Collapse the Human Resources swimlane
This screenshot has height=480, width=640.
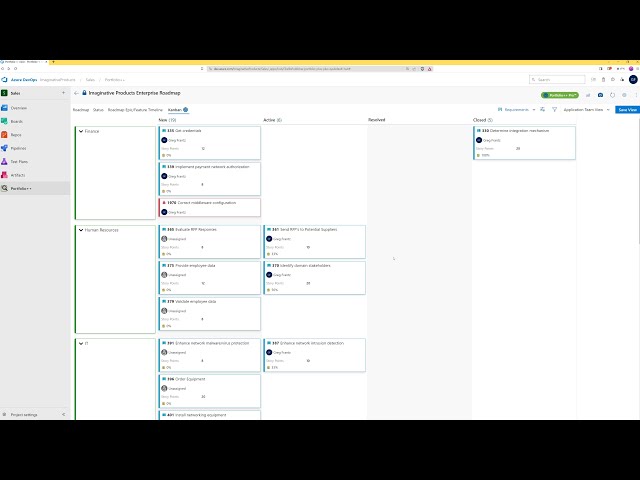(81, 230)
